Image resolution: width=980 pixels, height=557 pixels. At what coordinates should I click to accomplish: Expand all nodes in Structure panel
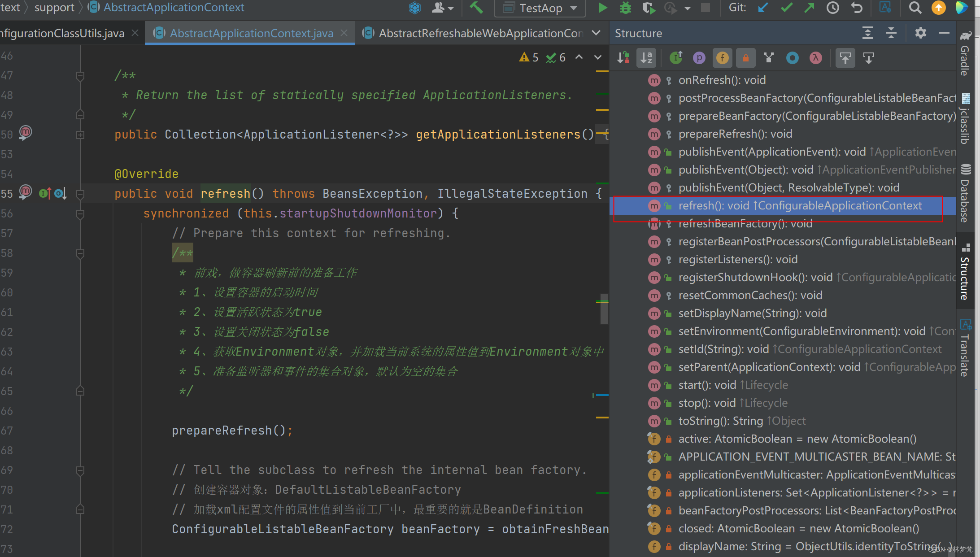pos(867,33)
